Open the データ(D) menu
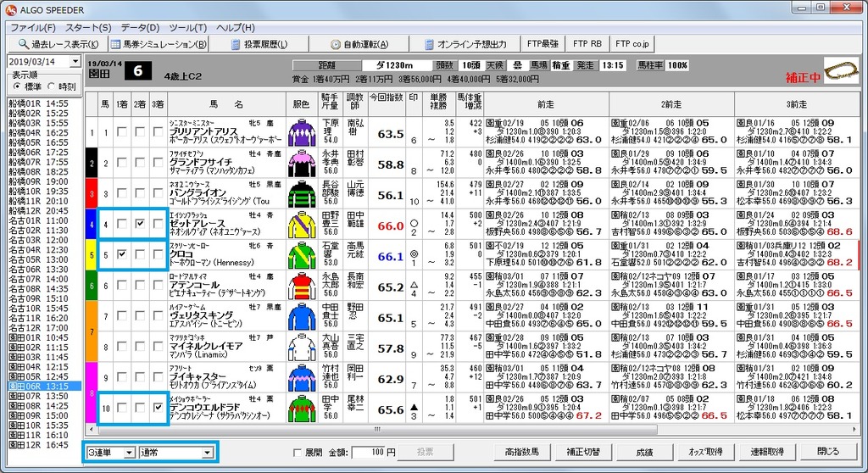 click(140, 28)
